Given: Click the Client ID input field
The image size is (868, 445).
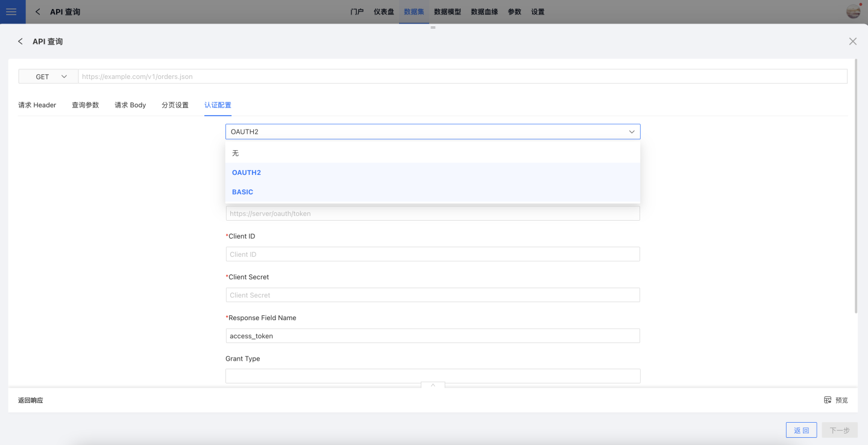Looking at the screenshot, I should [x=432, y=254].
